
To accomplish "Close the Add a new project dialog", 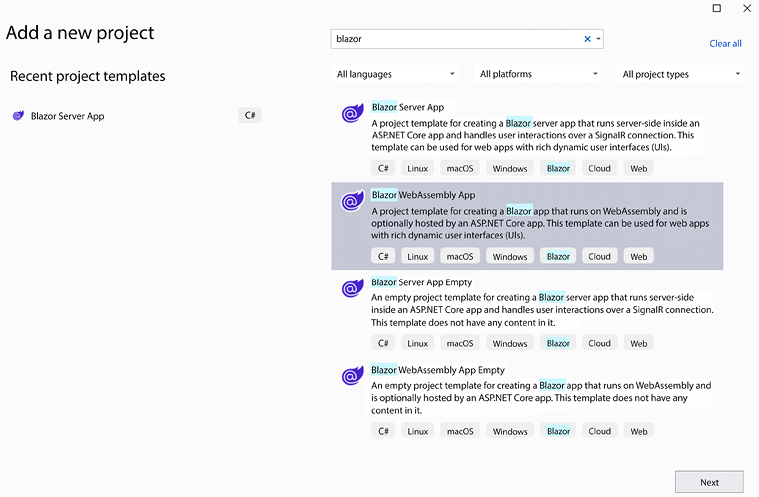I will tap(747, 8).
